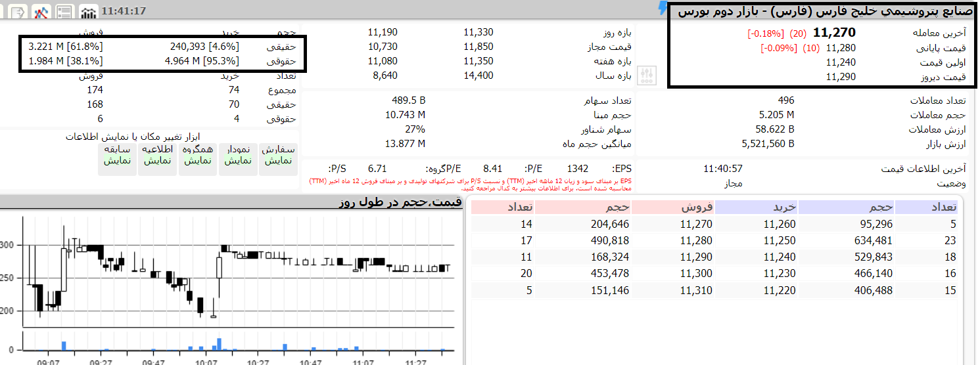This screenshot has height=365, width=980.
Task: Click P/S value 6.71
Action: pyautogui.click(x=377, y=169)
